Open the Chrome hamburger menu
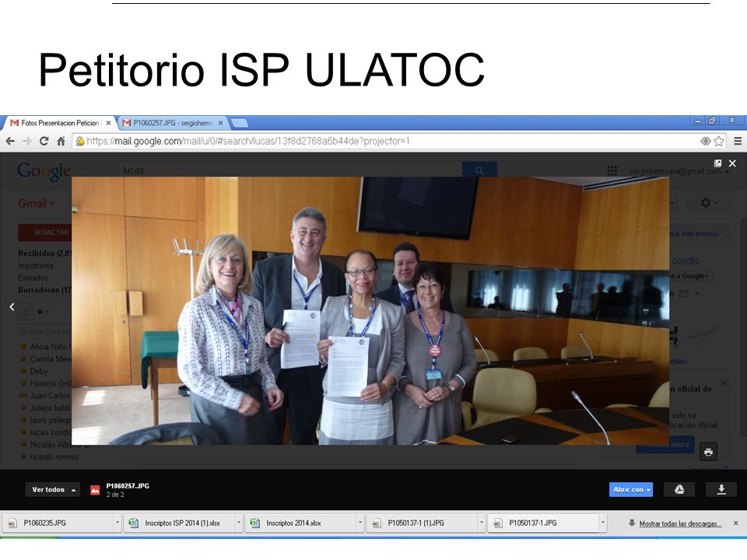 [738, 141]
